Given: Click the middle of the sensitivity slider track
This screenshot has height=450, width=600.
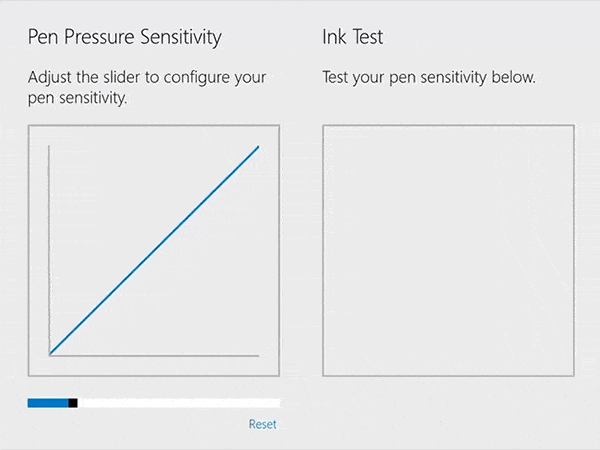Looking at the screenshot, I should [x=154, y=403].
